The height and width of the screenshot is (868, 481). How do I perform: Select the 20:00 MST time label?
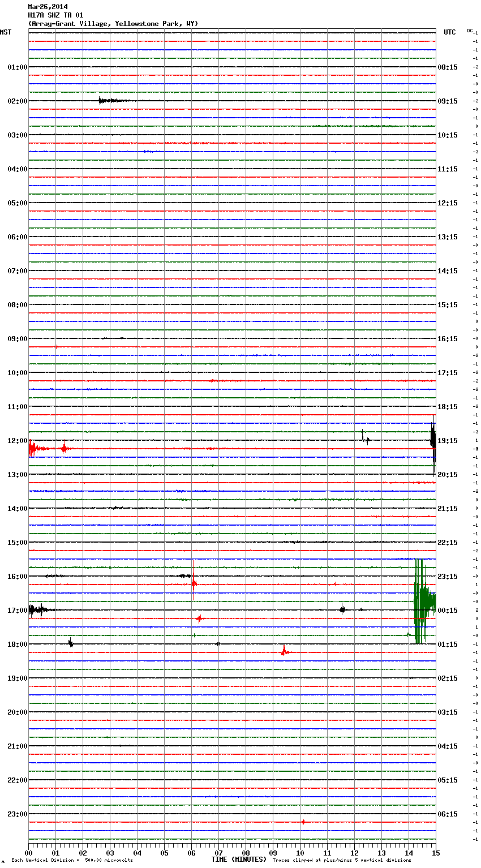(18, 712)
